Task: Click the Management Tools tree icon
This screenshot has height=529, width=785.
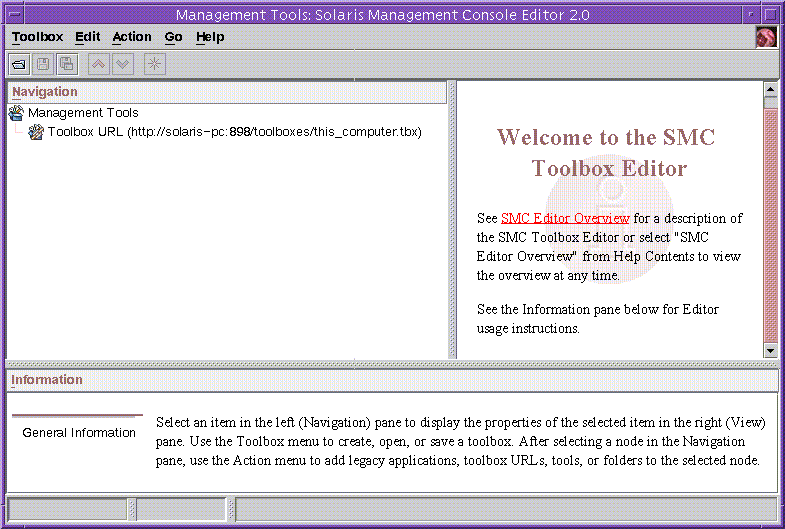Action: point(16,113)
